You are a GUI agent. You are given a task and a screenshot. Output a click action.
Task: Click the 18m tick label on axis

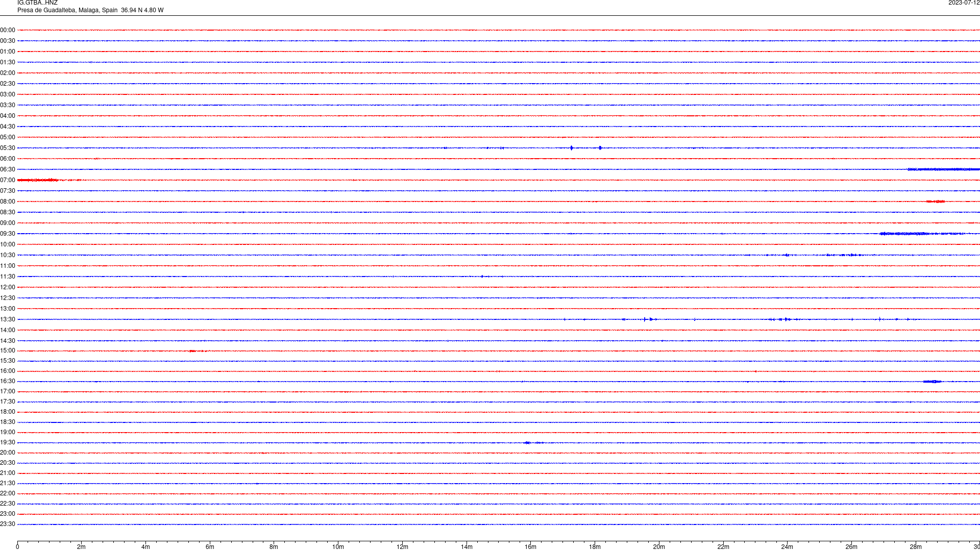(595, 547)
